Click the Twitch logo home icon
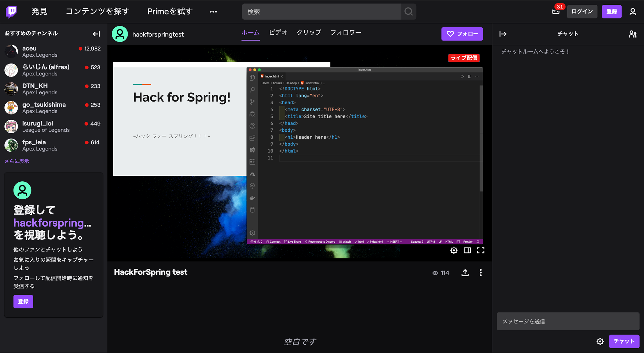Image resolution: width=644 pixels, height=353 pixels. 11,12
